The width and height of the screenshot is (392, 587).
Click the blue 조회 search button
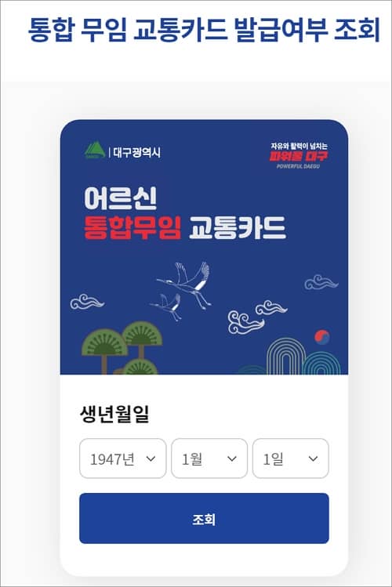pos(204,519)
